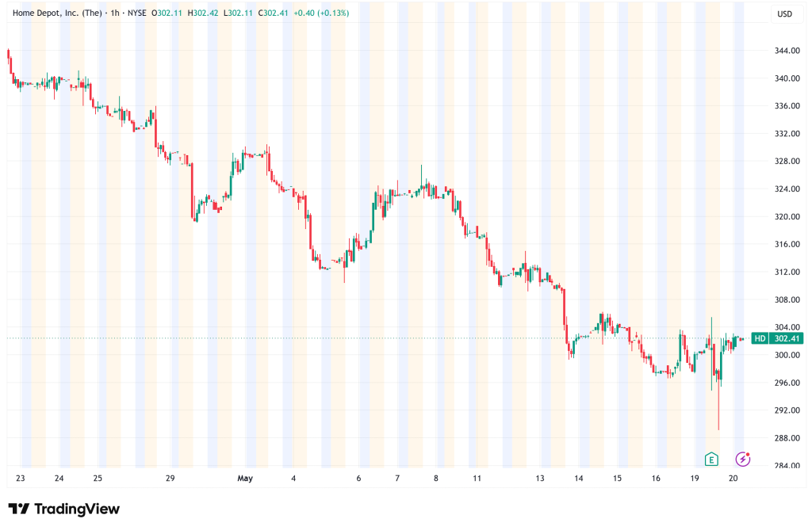Click date 25 on the time axis
Screen dimensions: 812x530
click(98, 479)
